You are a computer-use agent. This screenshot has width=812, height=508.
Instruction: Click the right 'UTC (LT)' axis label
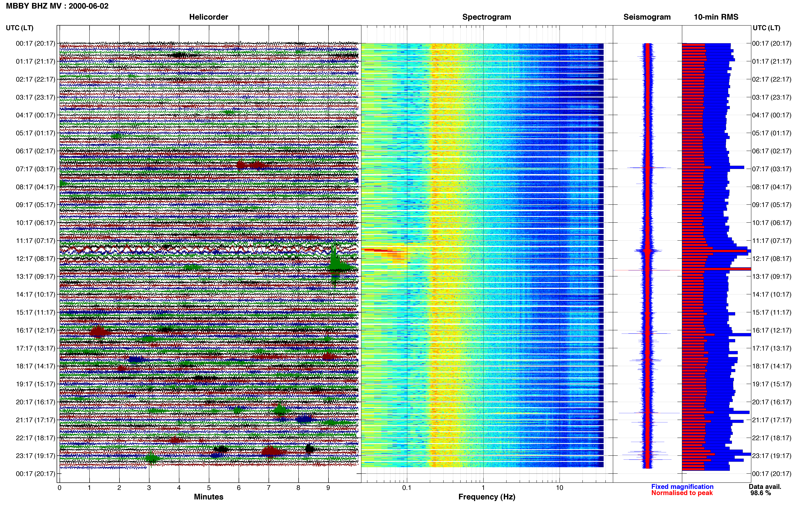click(x=766, y=28)
